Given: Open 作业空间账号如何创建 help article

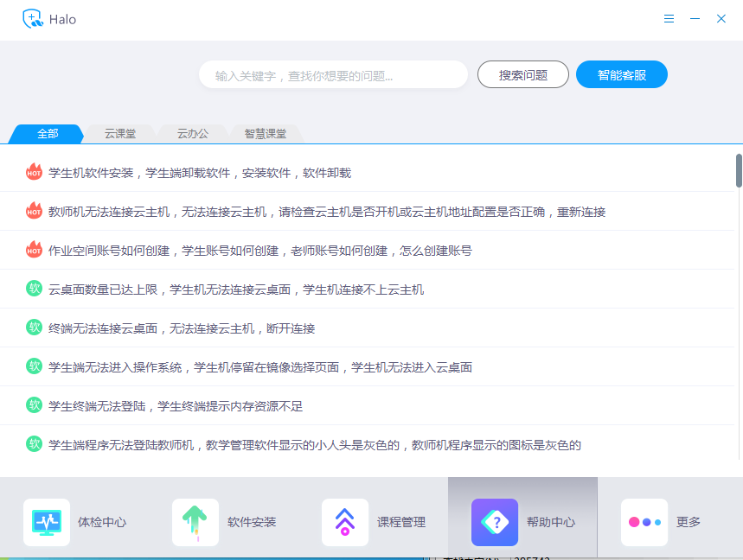Looking at the screenshot, I should coord(260,251).
